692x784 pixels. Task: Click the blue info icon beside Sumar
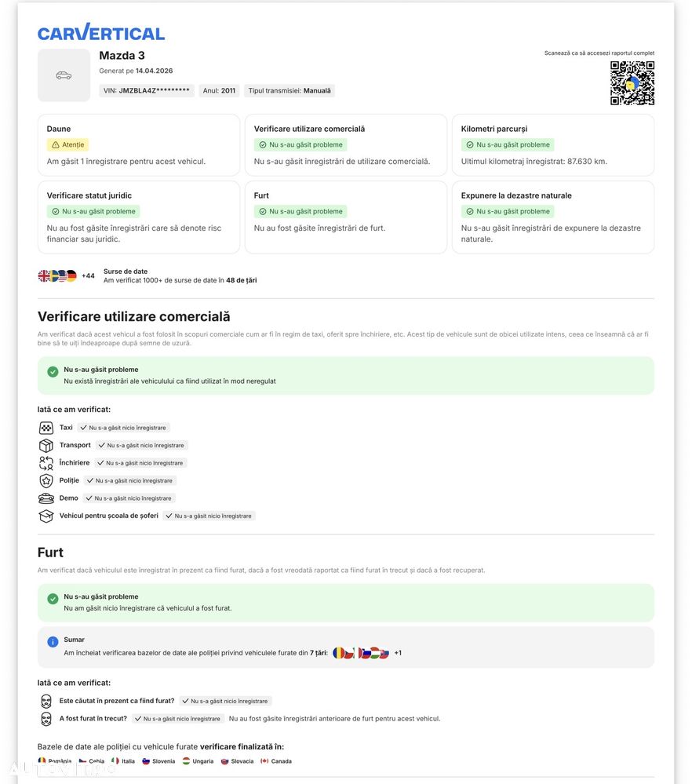tap(53, 642)
